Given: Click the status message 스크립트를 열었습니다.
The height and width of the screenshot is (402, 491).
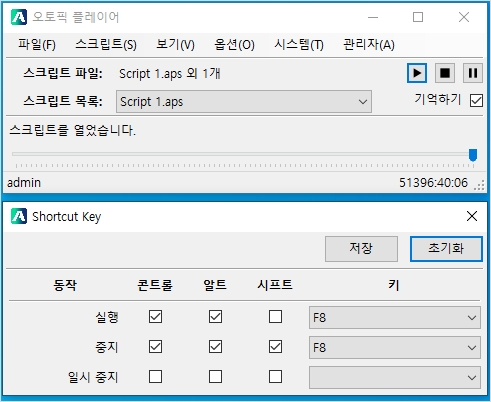Looking at the screenshot, I should point(72,130).
